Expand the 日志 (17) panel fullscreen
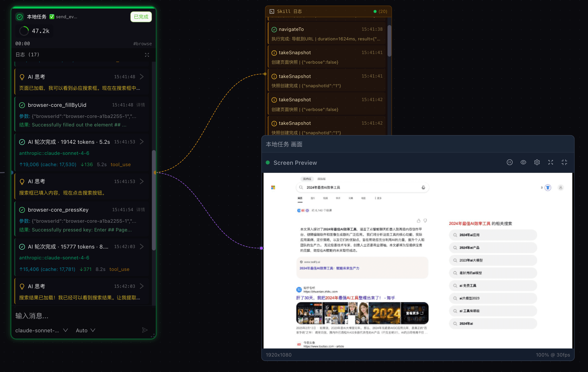Image resolution: width=588 pixels, height=372 pixels. 147,55
